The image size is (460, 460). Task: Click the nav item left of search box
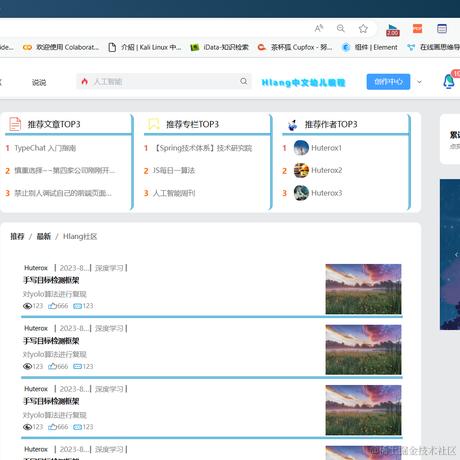(39, 82)
